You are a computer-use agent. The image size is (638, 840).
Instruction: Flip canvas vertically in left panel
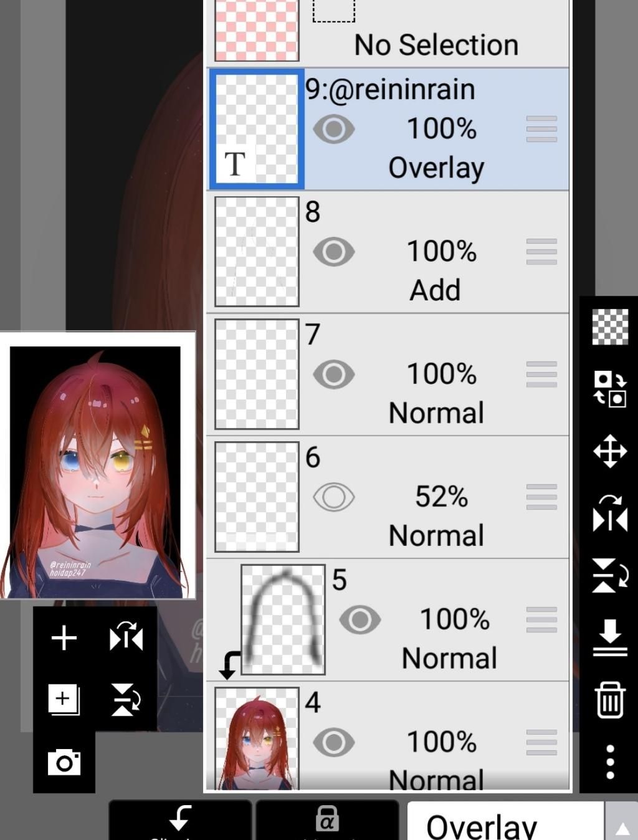click(125, 699)
